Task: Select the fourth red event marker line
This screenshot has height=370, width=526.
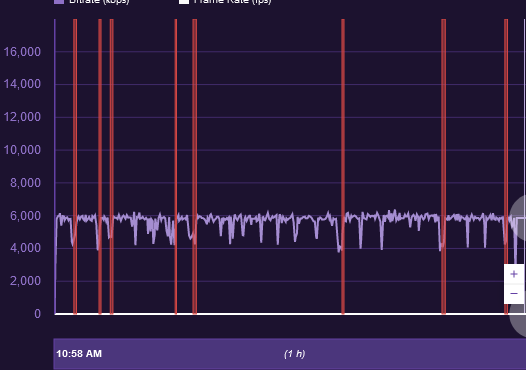Action: tap(176, 167)
